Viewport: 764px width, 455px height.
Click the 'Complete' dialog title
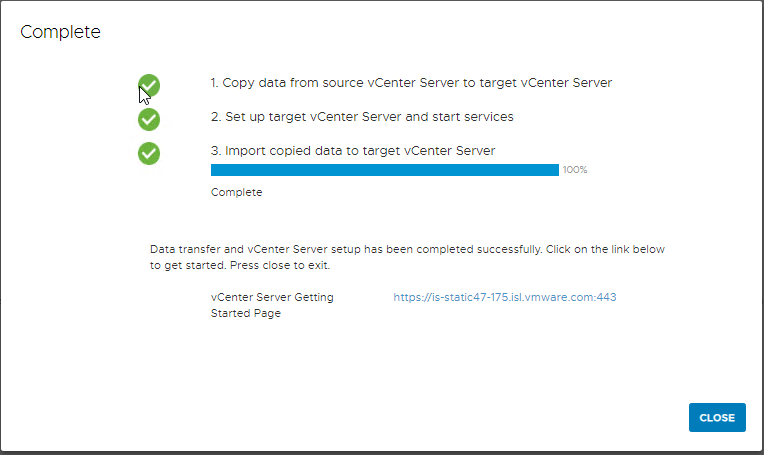click(x=60, y=32)
